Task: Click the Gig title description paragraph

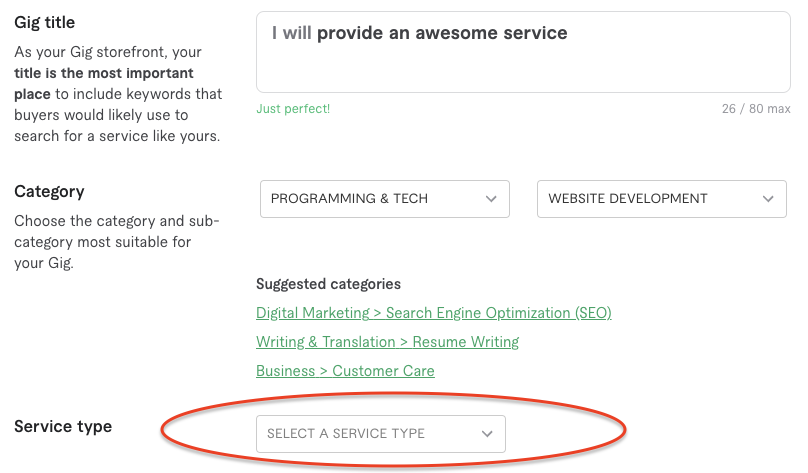Action: pos(117,94)
